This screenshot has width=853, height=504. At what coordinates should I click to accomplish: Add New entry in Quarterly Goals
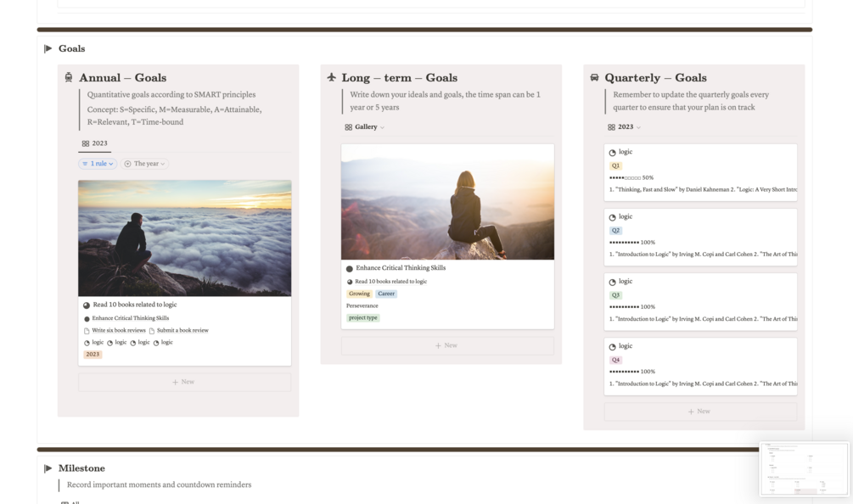click(x=700, y=412)
